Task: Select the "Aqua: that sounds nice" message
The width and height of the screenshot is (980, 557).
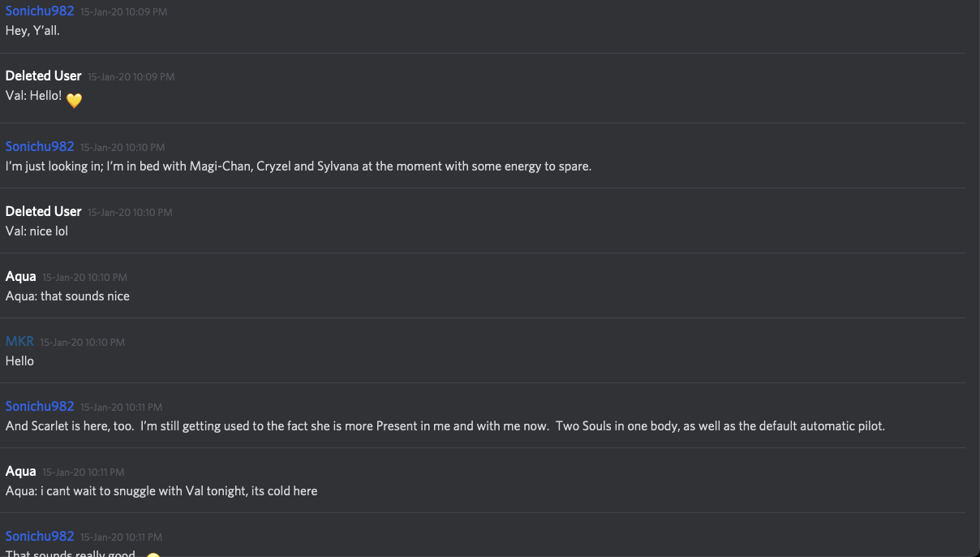Action: tap(67, 296)
